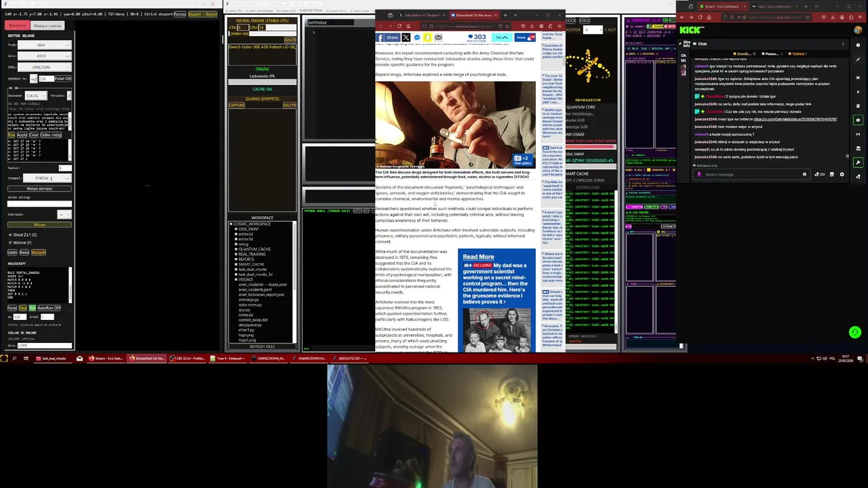Toggle Wzorce (P) checkbox

(x=10, y=243)
